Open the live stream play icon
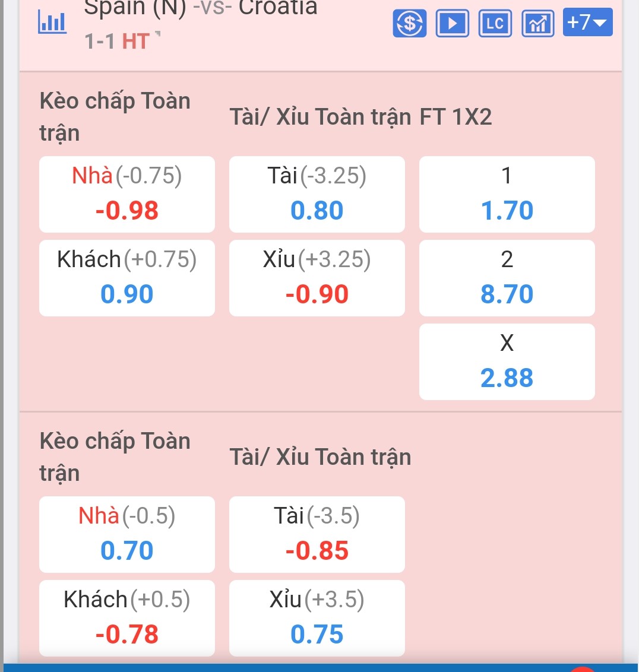The image size is (639, 672). pos(452,23)
